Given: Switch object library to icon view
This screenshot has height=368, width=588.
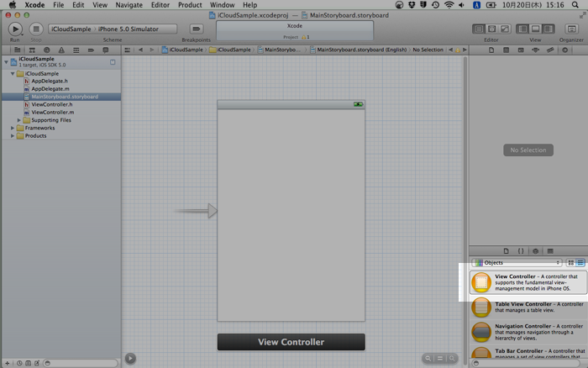Looking at the screenshot, I should click(570, 263).
